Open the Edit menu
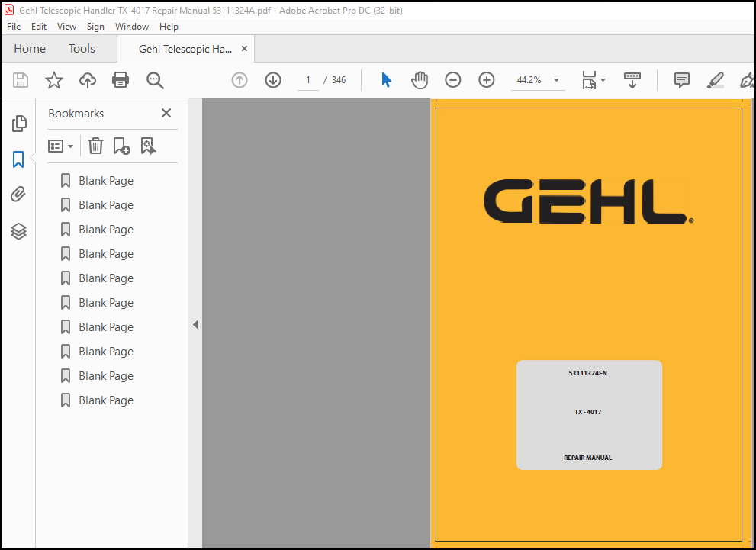The width and height of the screenshot is (756, 550). point(39,27)
